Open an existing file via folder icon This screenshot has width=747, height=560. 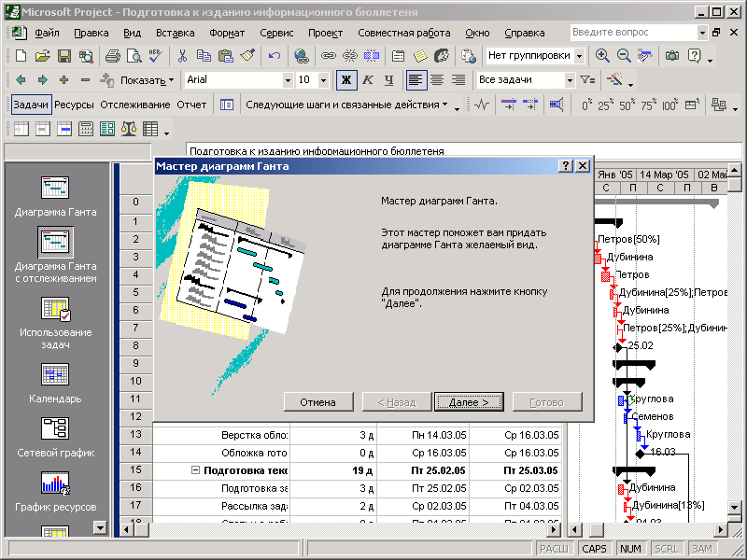[x=42, y=56]
